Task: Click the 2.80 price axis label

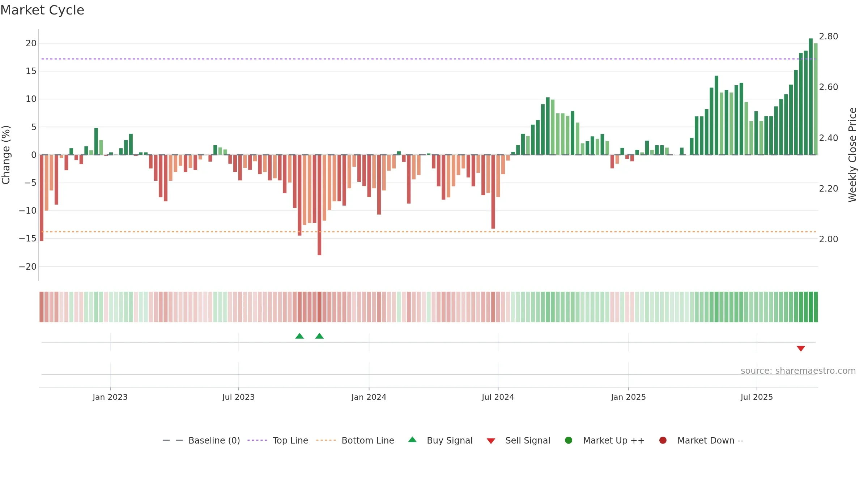Action: pos(829,37)
